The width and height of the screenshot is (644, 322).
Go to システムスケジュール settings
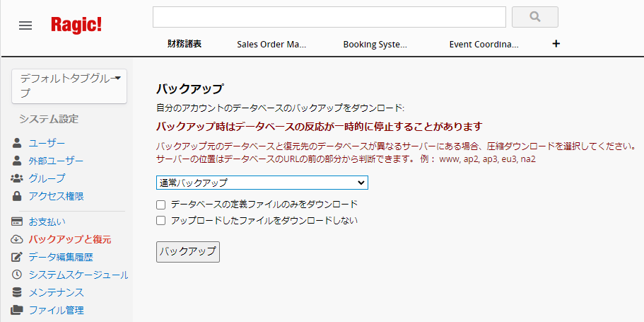coord(78,275)
